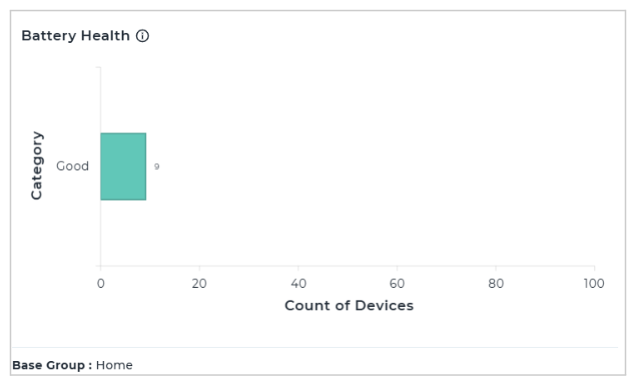Click the Count of Devices axis title

[x=349, y=305]
